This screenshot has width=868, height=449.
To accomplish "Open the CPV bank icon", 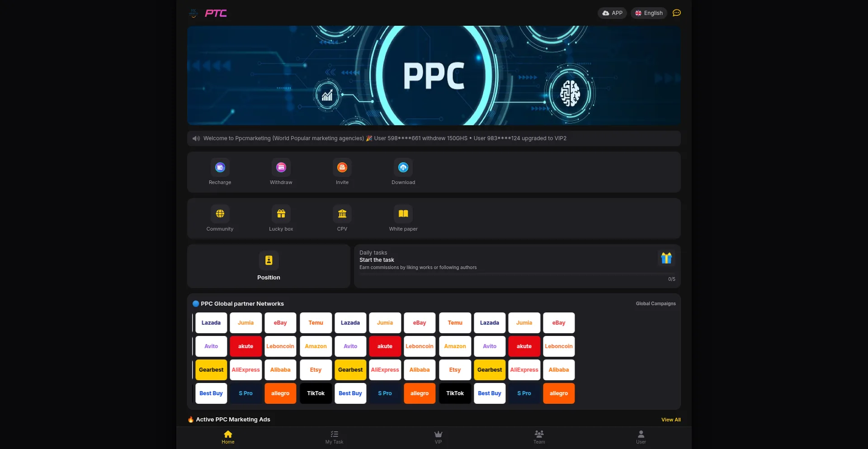I will pyautogui.click(x=342, y=214).
